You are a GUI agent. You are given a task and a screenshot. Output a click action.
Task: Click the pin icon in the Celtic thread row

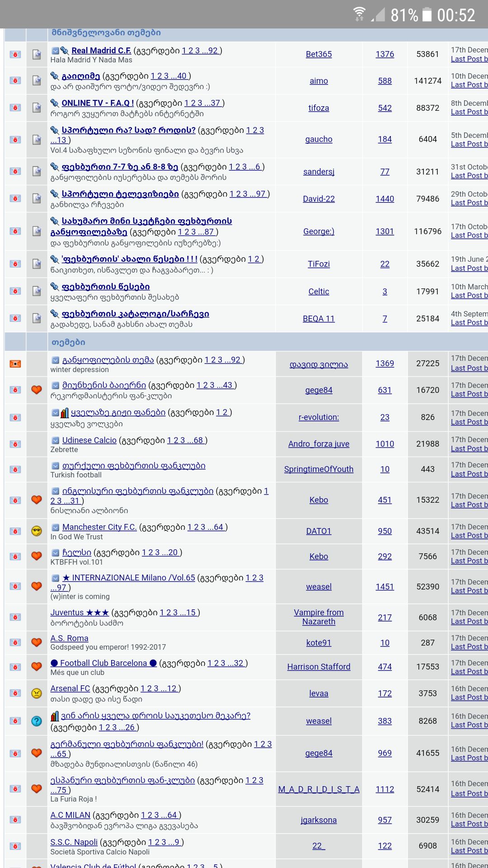[55, 287]
